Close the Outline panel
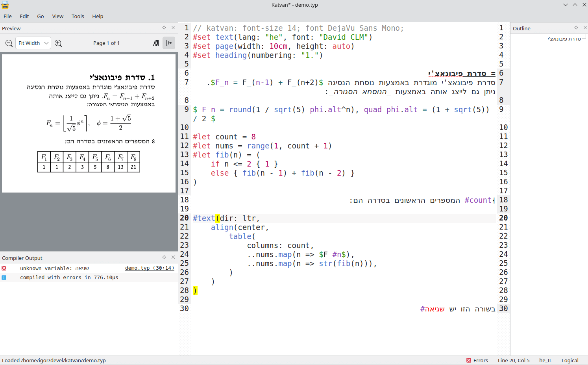588x365 pixels. coord(585,28)
